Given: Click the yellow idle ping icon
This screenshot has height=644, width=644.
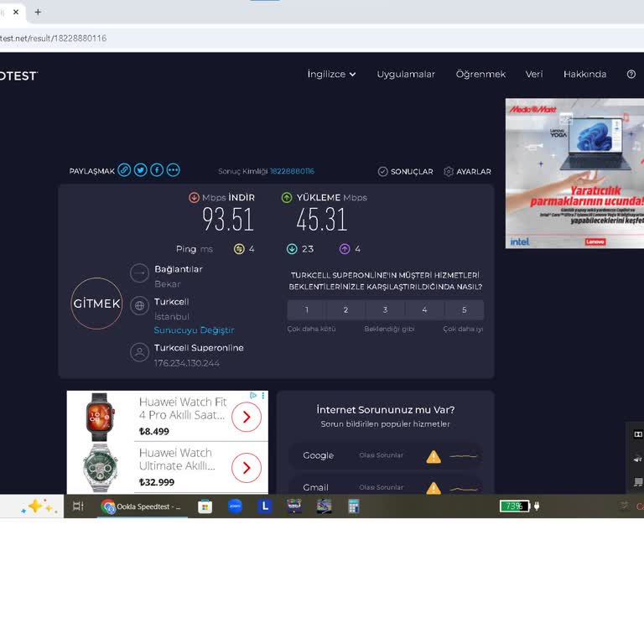Looking at the screenshot, I should (239, 249).
